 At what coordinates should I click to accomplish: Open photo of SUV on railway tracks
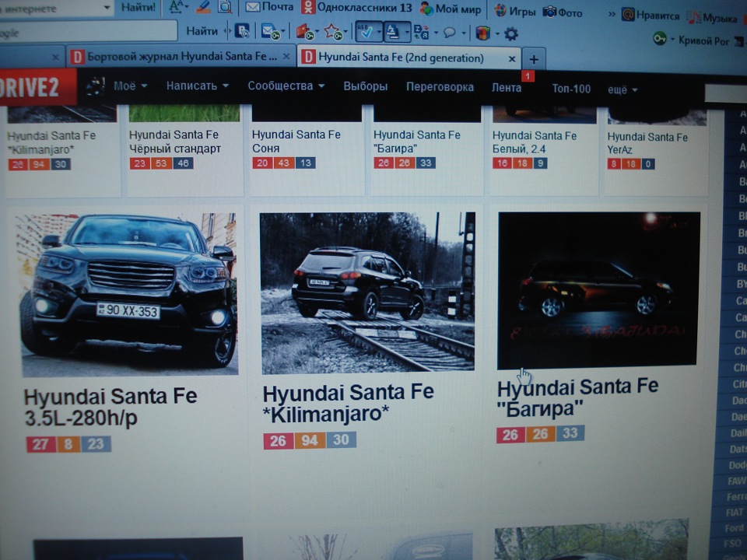click(367, 292)
